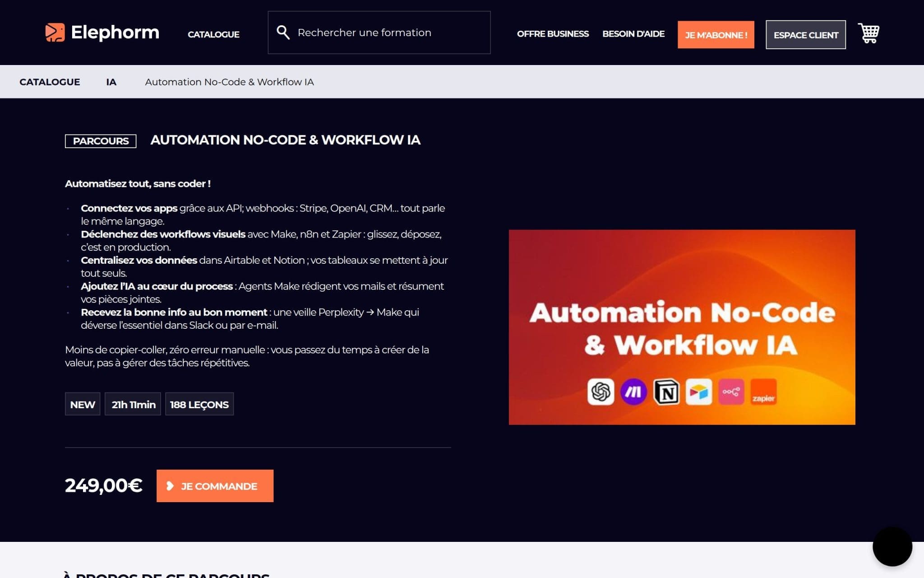This screenshot has height=578, width=924.
Task: Click 'Automatisez tout, sans coder !' text
Action: (138, 184)
